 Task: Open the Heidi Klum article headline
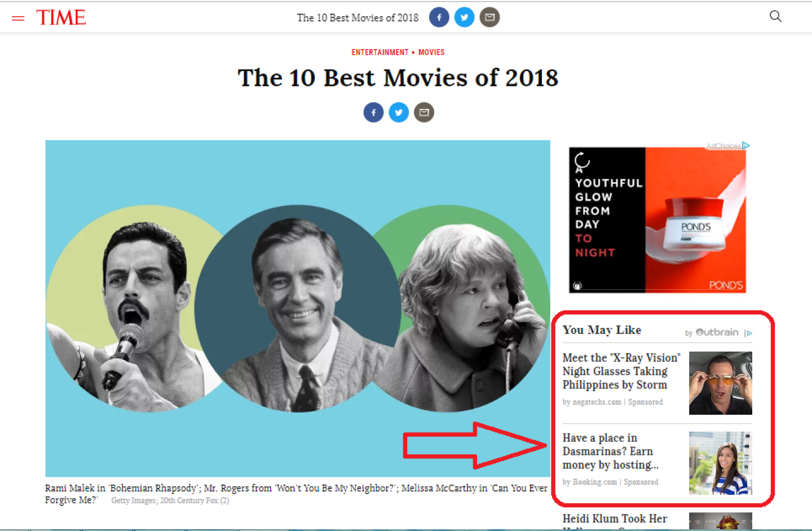point(615,519)
